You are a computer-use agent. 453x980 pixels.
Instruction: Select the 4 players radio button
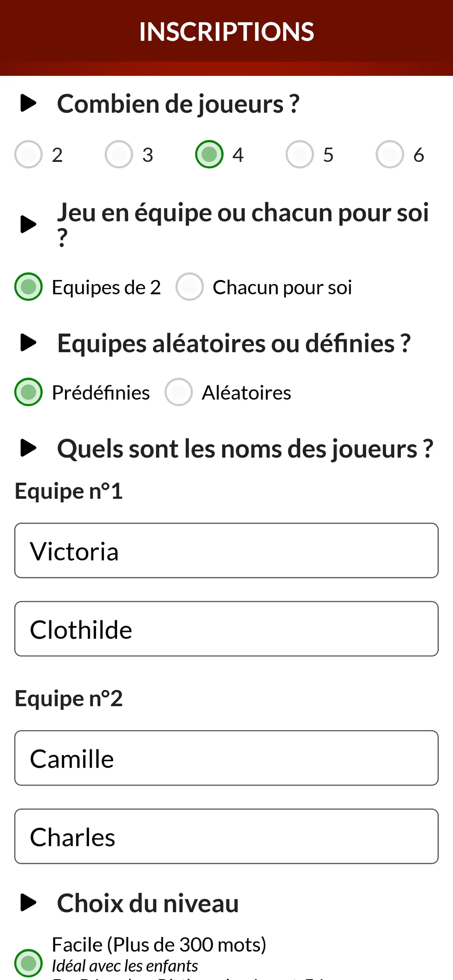coord(209,154)
